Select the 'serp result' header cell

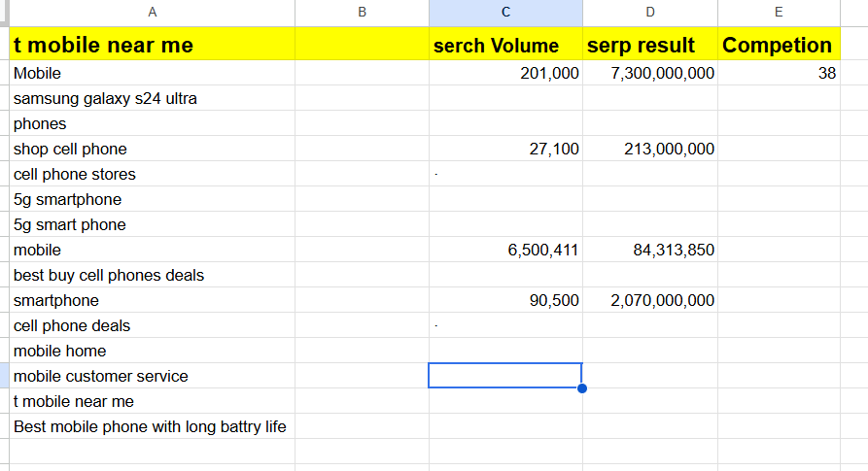pyautogui.click(x=650, y=45)
